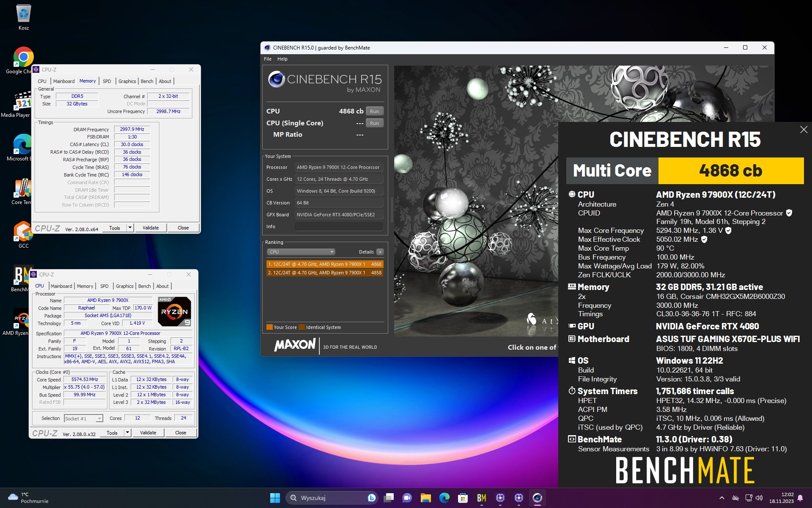812x508 pixels.
Task: Open the Task View taskbar icon
Action: pyautogui.click(x=389, y=498)
